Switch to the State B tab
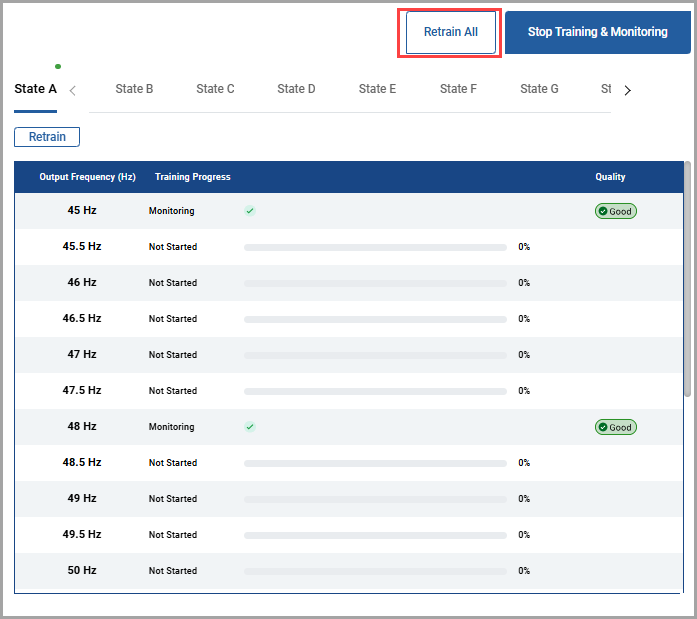Screen dimensions: 697x619 click(134, 89)
